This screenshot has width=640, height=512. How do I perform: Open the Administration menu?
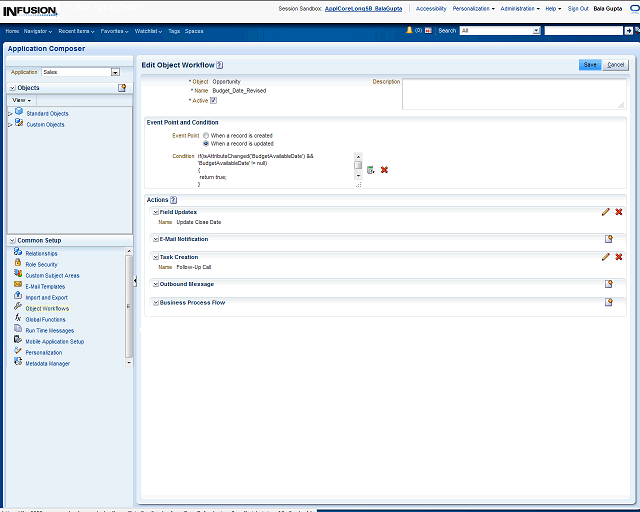[519, 8]
